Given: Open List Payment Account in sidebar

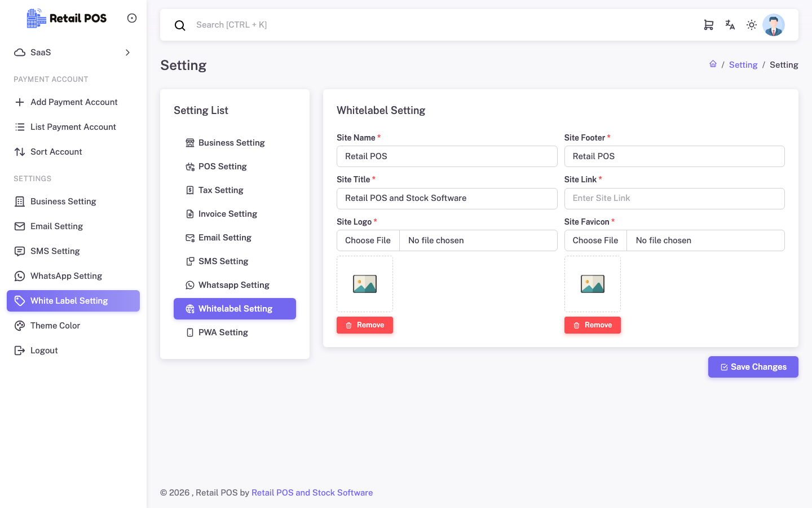Looking at the screenshot, I should tap(73, 127).
